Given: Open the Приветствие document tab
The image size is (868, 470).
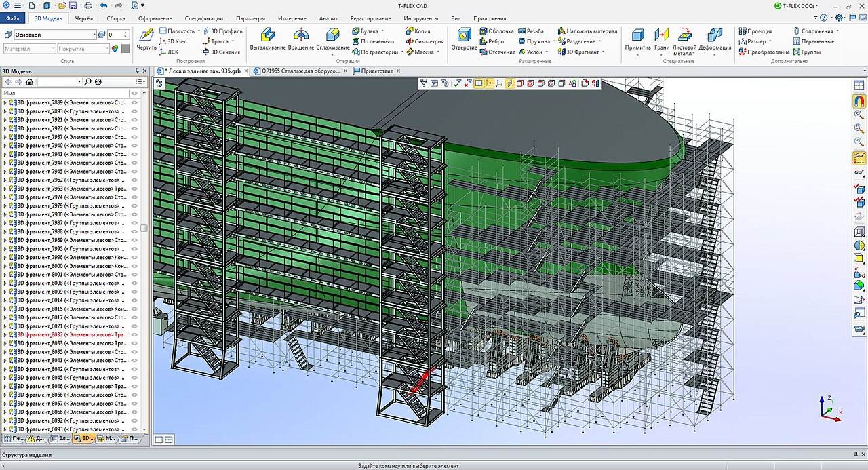Looking at the screenshot, I should [x=376, y=71].
